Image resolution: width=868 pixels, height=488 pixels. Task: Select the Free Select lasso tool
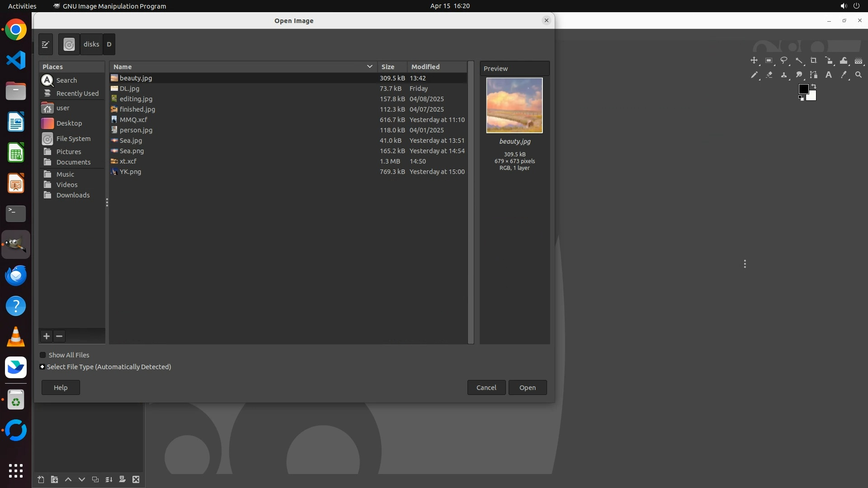[x=784, y=61]
